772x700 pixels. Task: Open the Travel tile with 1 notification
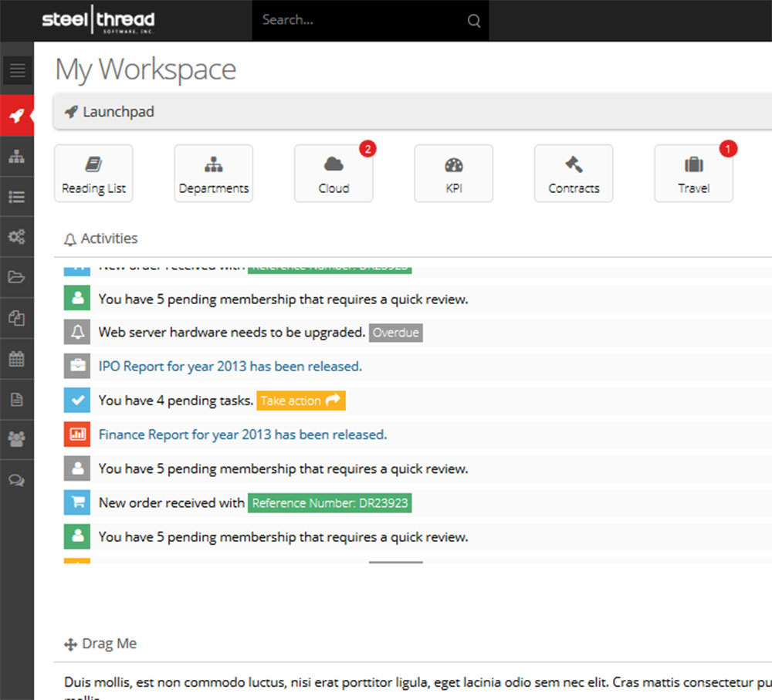pos(693,174)
